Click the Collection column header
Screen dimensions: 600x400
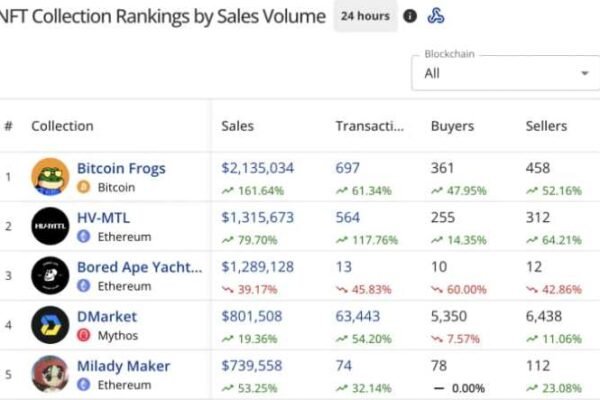[x=62, y=126]
